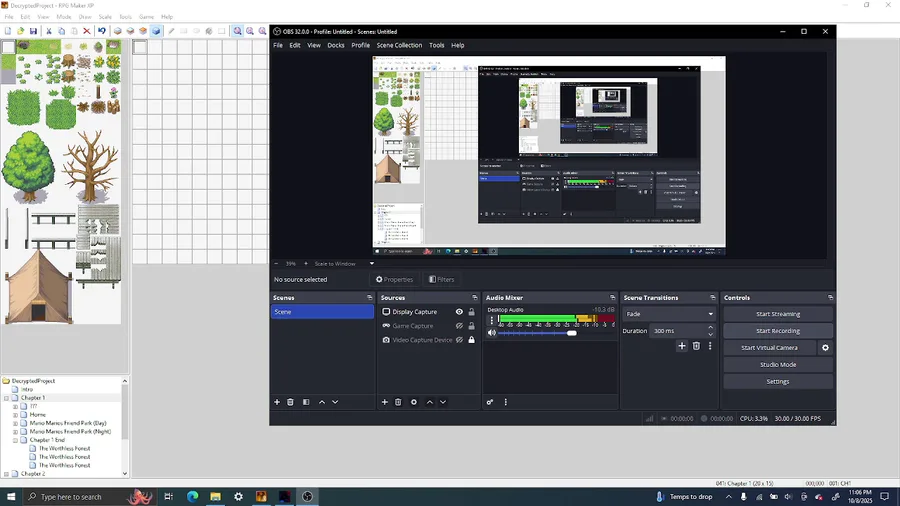Open Scale to Window preview dropdown arrow
Viewport: 900px width, 506px height.
click(x=371, y=264)
